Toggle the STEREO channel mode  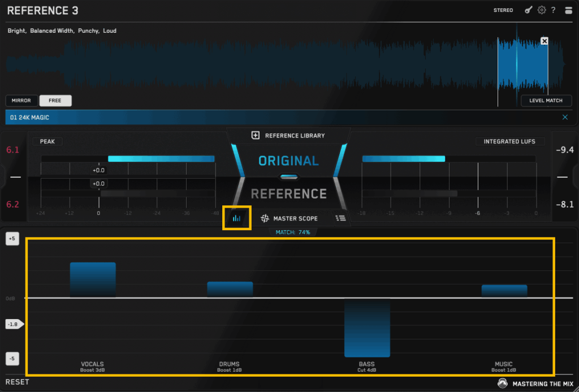pos(503,10)
